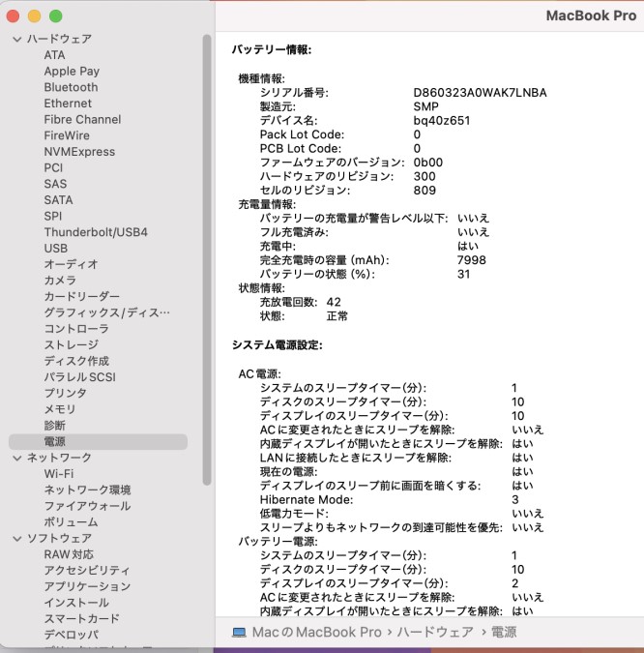
Task: Open インストール in the sidebar
Action: pyautogui.click(x=76, y=603)
